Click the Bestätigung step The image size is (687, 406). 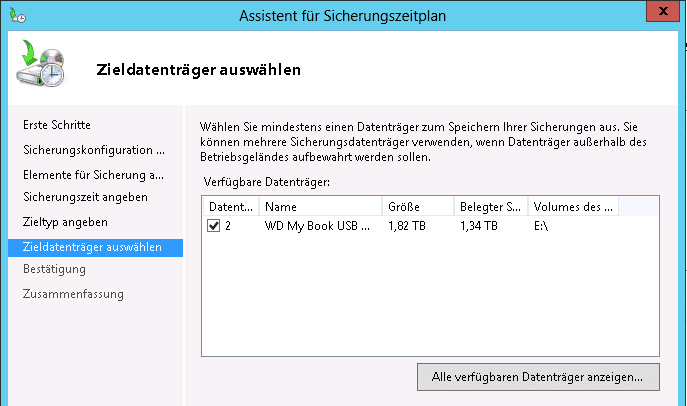click(54, 269)
